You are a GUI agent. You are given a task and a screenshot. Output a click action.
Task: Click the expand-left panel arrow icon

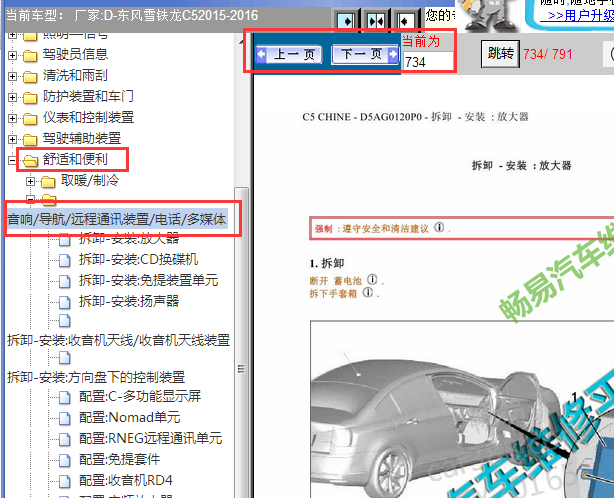405,20
